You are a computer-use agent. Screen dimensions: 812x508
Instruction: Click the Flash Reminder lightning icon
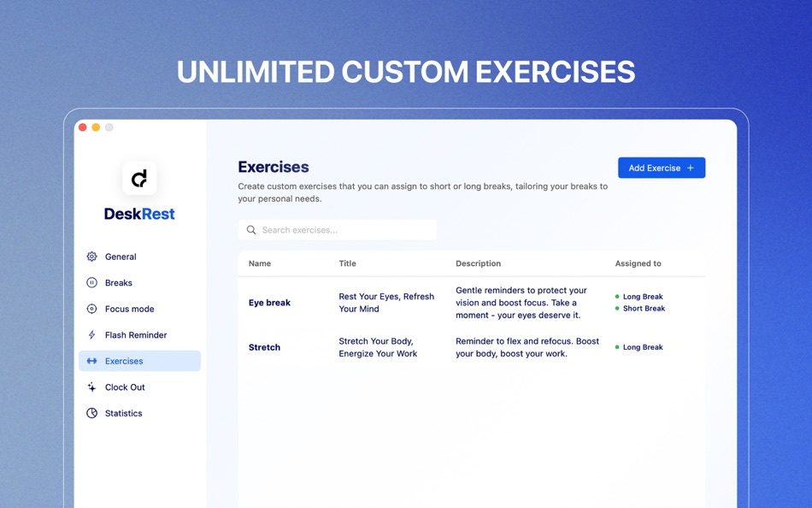point(91,335)
